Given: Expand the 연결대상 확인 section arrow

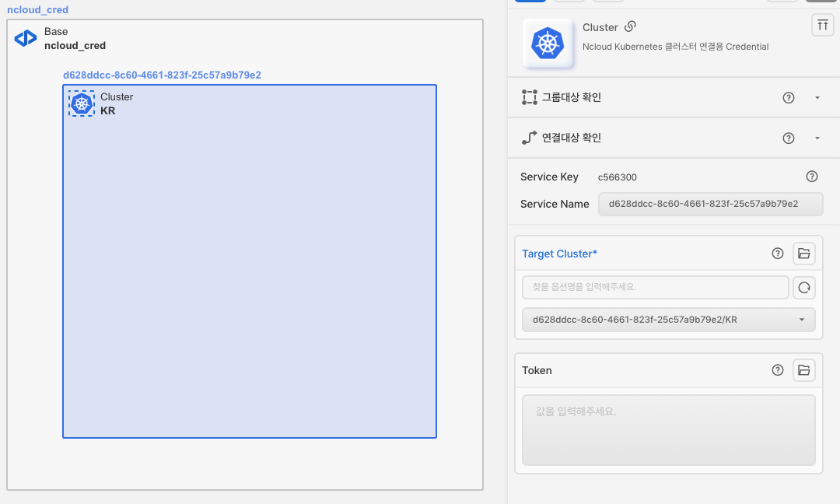Looking at the screenshot, I should [817, 138].
